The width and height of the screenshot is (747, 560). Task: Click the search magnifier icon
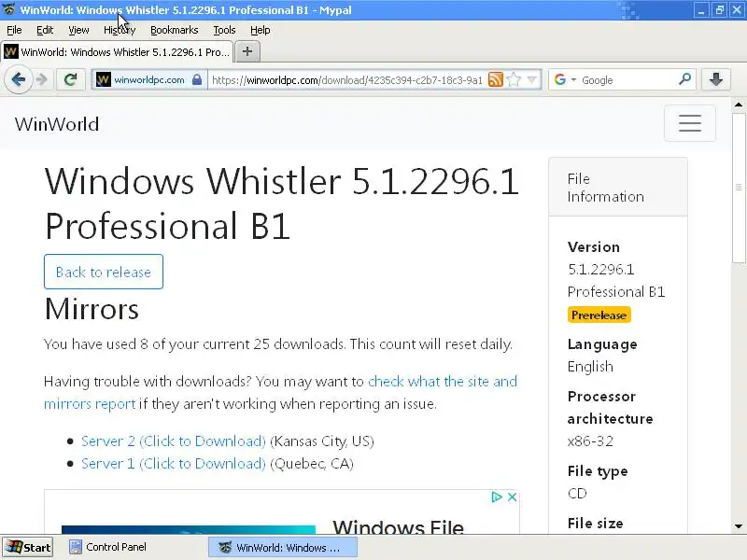point(684,79)
